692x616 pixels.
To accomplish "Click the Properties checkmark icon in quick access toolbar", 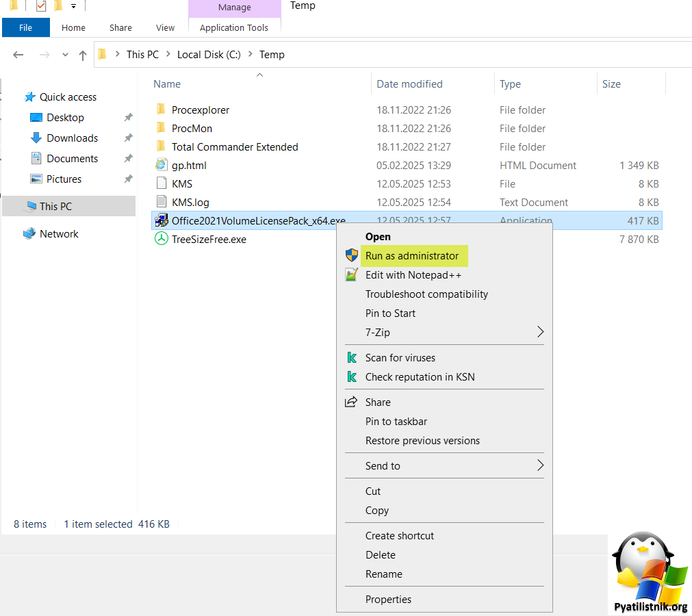I will pyautogui.click(x=41, y=5).
